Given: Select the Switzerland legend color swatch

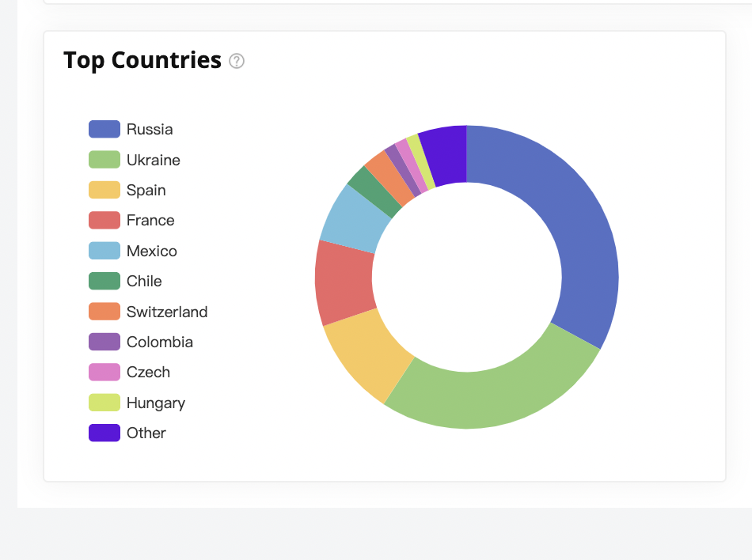Looking at the screenshot, I should [104, 312].
